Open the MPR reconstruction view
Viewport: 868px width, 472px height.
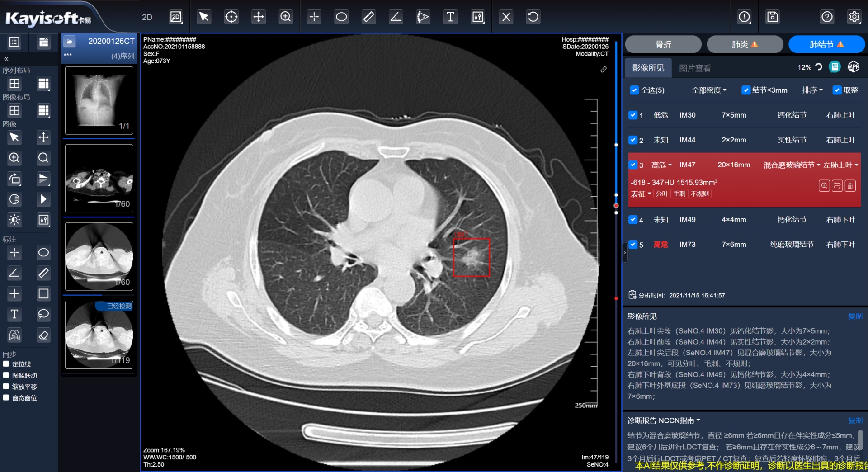[853, 67]
